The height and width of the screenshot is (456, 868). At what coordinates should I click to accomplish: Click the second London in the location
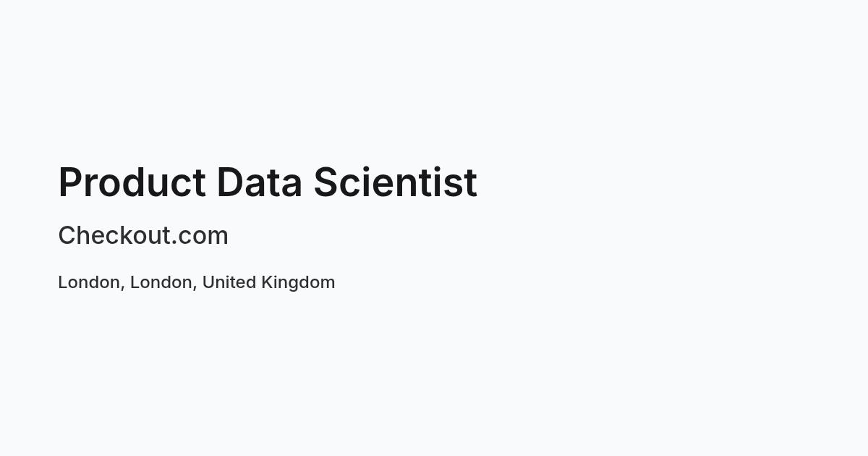point(161,282)
